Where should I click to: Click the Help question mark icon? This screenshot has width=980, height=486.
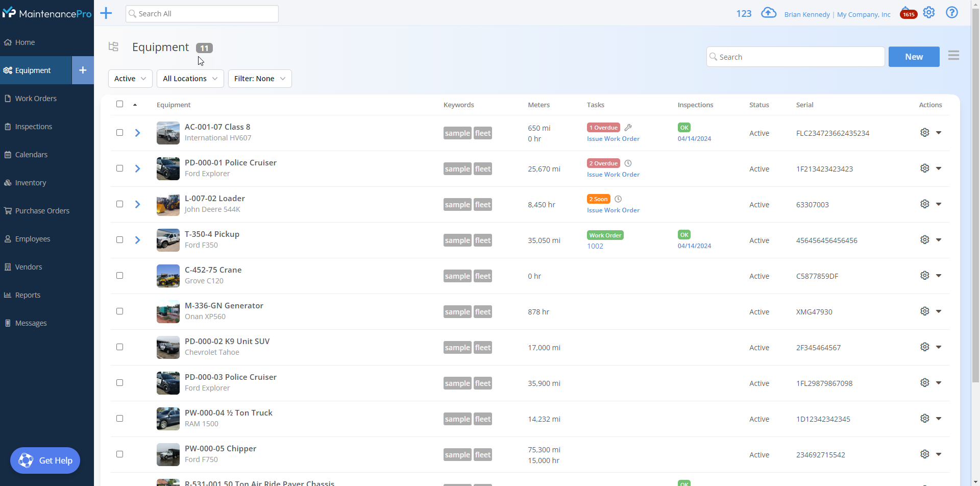952,12
